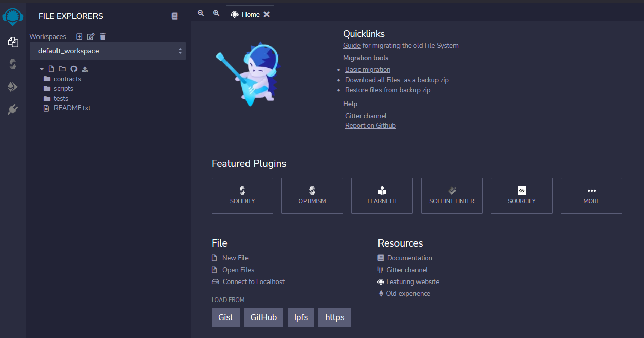The height and width of the screenshot is (338, 644).
Task: Close the Home tab
Action: tap(267, 14)
